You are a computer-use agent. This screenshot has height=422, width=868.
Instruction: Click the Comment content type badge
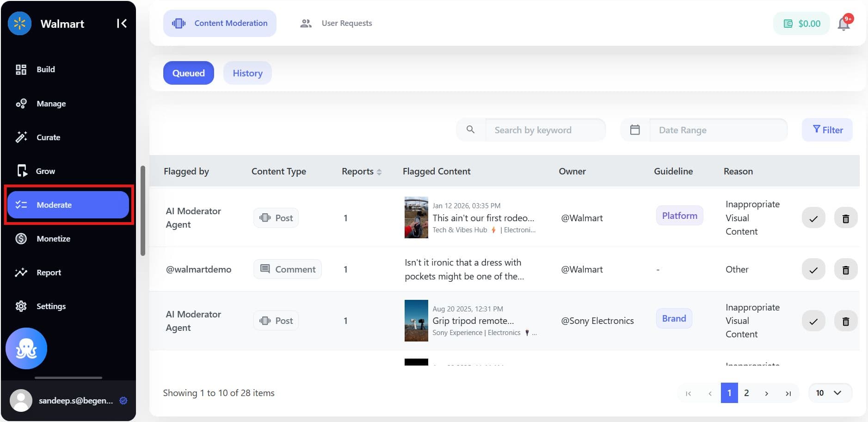point(288,269)
